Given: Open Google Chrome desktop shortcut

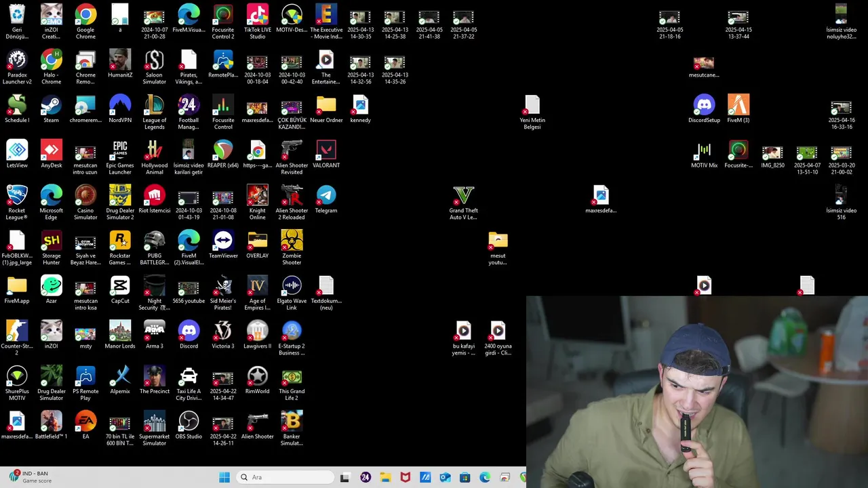Looking at the screenshot, I should click(x=85, y=22).
